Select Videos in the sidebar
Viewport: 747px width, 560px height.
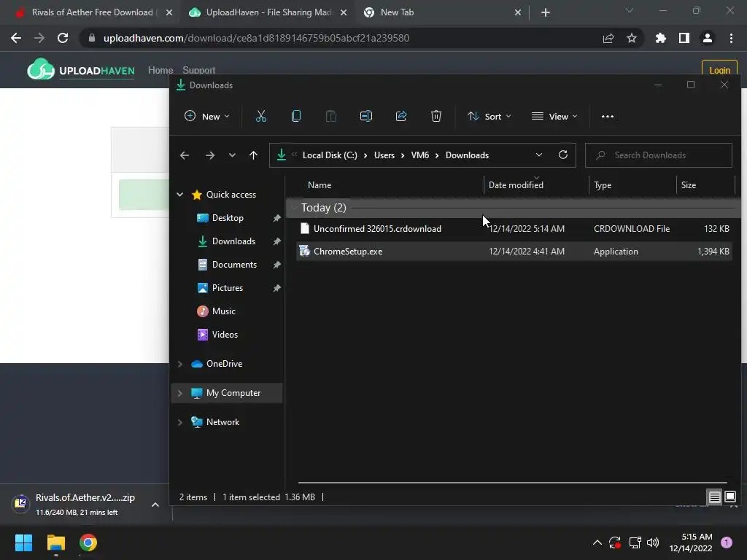point(225,334)
